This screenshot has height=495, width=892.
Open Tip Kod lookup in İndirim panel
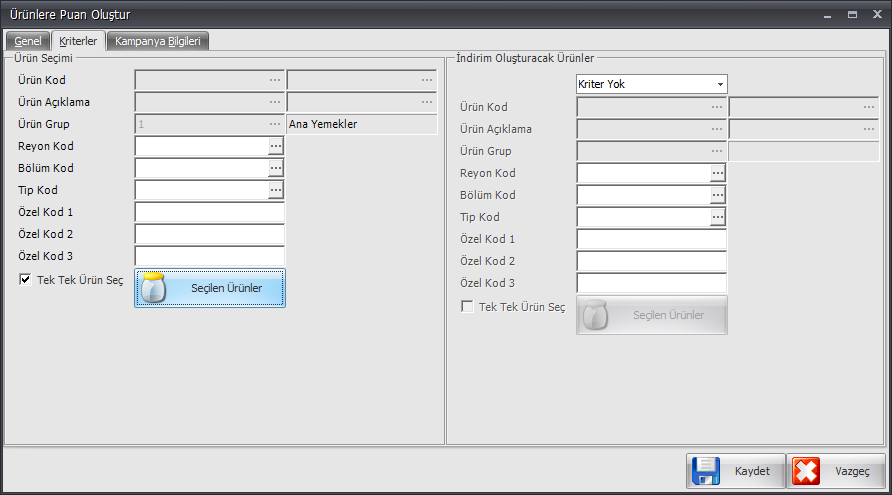[x=718, y=217]
